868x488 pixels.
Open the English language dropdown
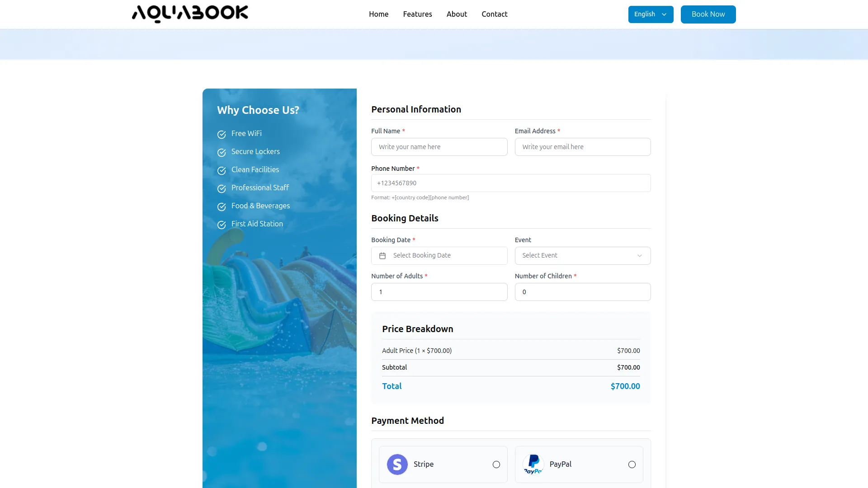click(x=651, y=14)
